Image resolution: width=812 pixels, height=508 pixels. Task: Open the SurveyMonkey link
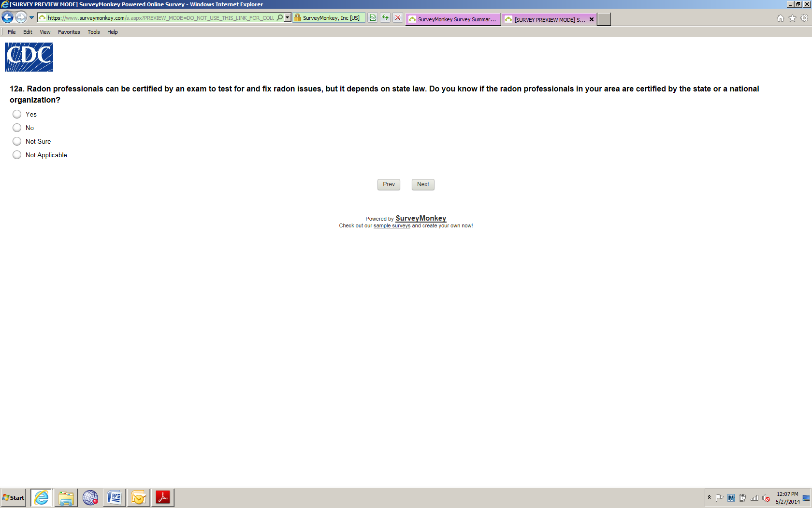(421, 218)
